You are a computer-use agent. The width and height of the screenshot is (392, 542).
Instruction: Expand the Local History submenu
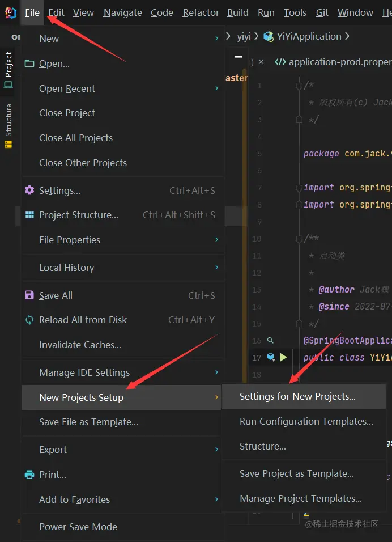[216, 267]
